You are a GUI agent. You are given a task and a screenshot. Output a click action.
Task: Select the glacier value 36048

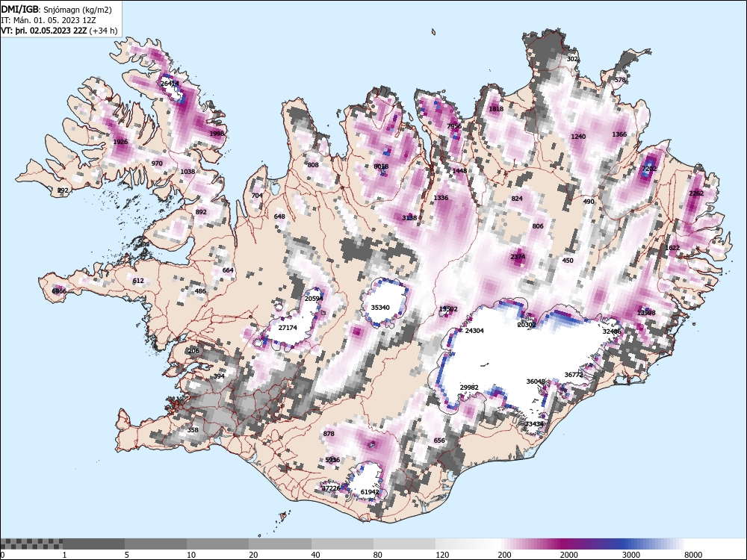tap(536, 382)
